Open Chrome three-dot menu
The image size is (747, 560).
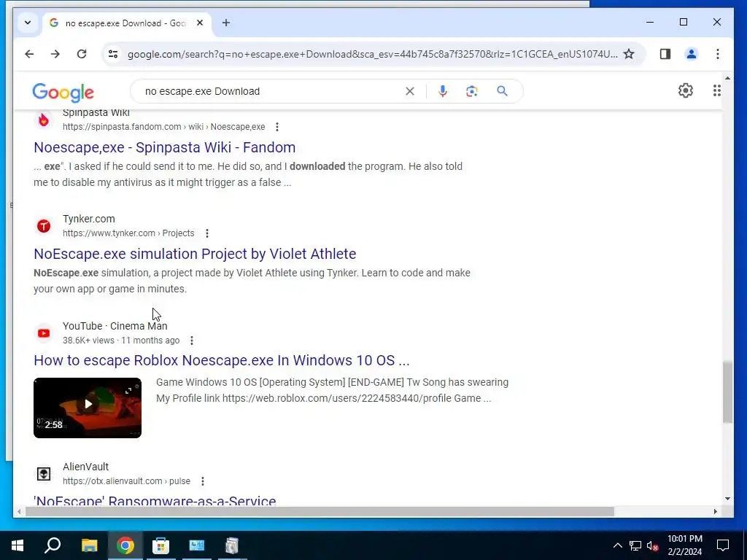click(x=718, y=54)
